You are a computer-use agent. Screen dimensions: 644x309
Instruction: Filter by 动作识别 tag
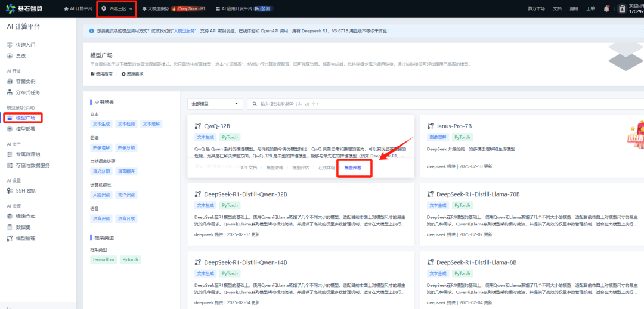coord(126,195)
